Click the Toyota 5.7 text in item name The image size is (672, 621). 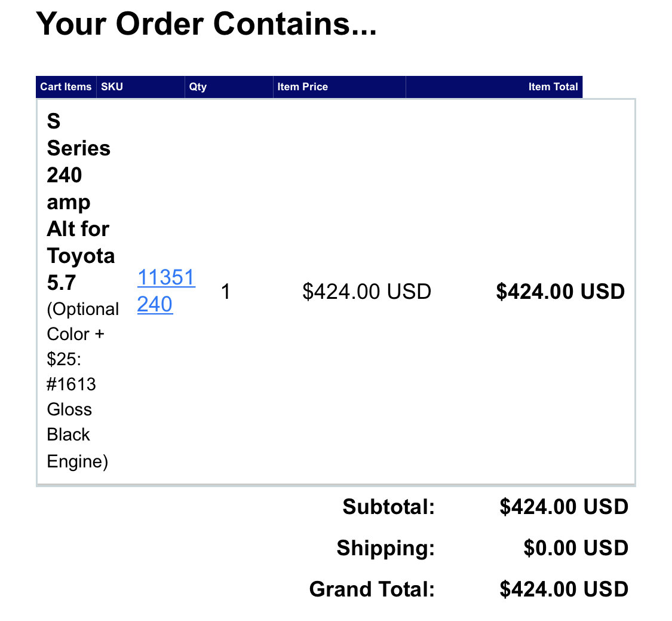click(81, 269)
